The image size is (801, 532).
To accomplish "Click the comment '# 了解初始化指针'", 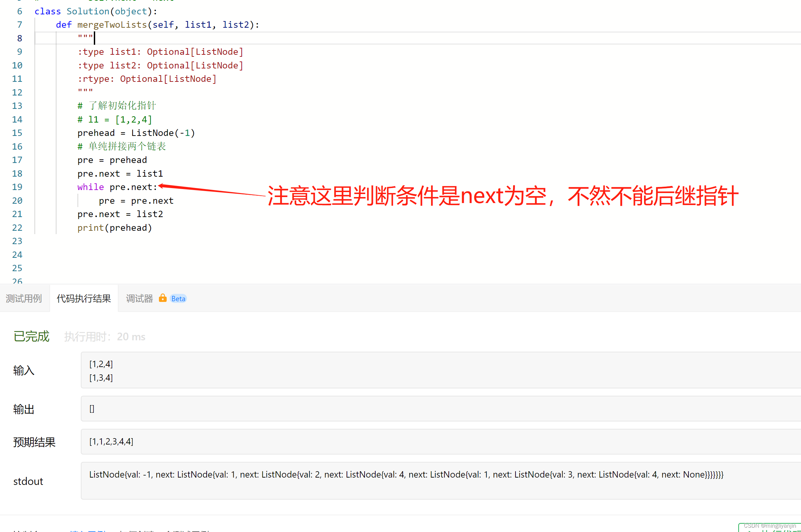I will (x=117, y=106).
